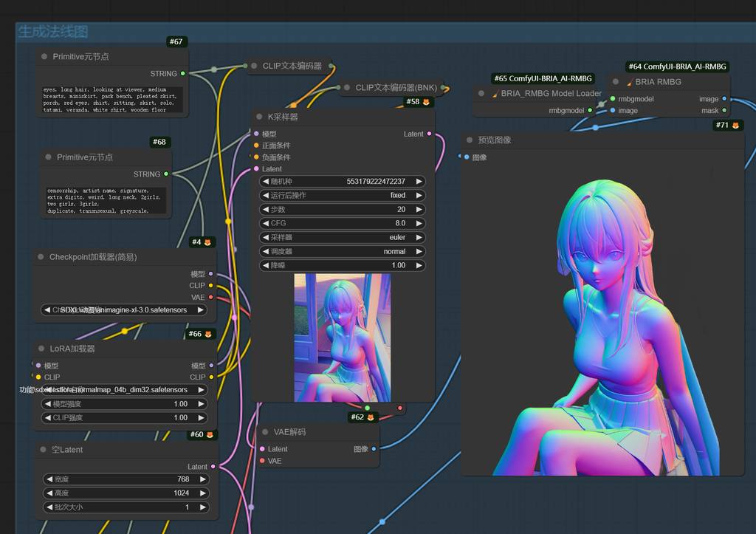
Task: Click the negative prompt text box starting 'censorship'
Action: tap(106, 200)
